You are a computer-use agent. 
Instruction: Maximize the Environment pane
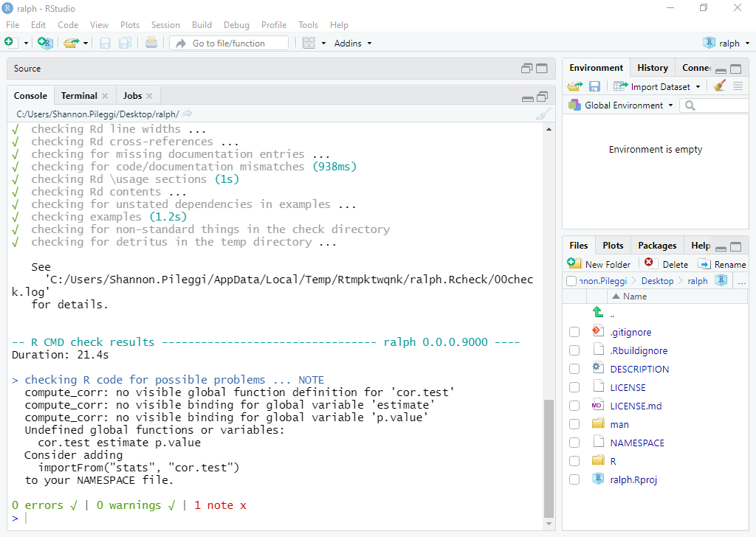(x=736, y=69)
